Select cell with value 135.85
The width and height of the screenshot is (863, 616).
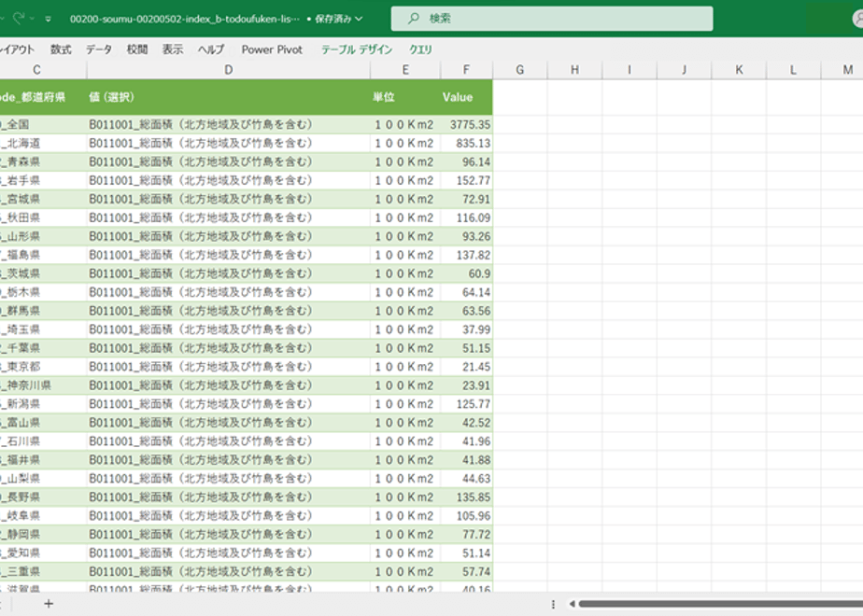click(466, 497)
